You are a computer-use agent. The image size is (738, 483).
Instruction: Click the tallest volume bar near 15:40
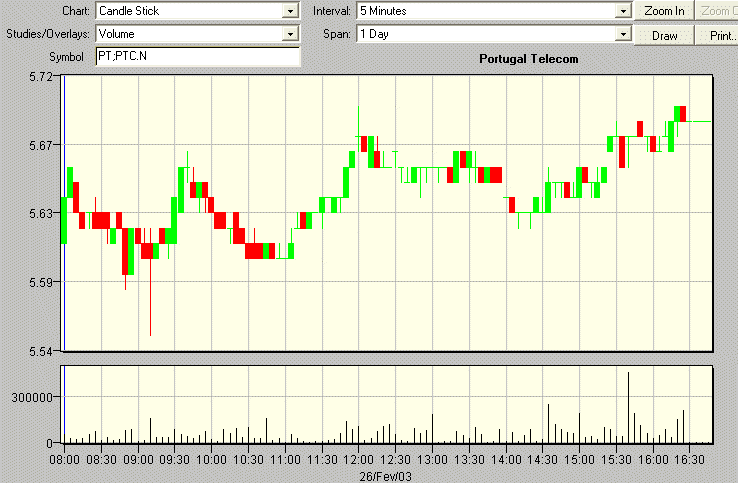(628, 408)
